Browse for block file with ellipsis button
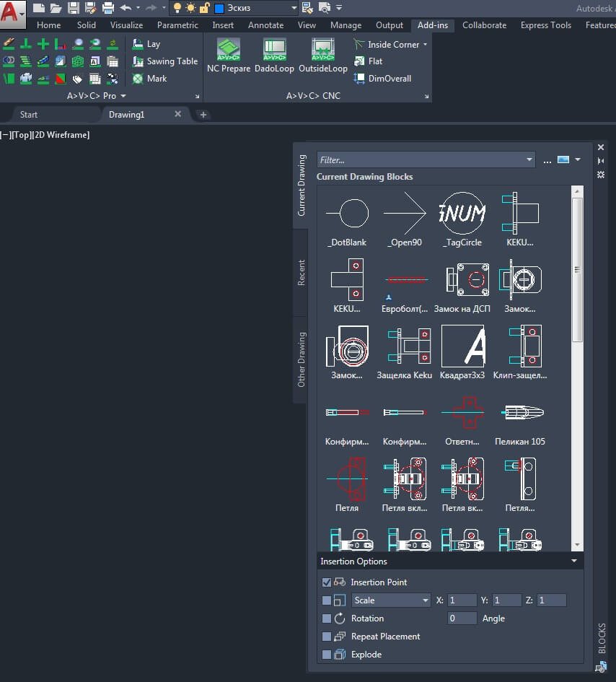The image size is (616, 682). [547, 160]
